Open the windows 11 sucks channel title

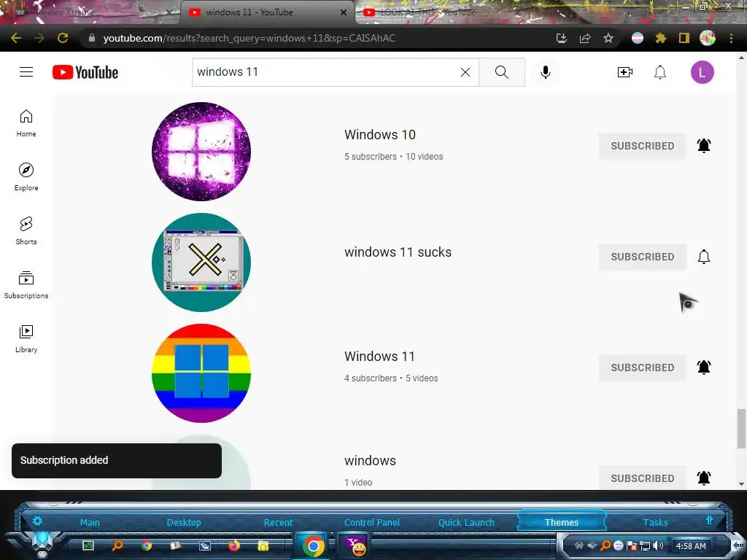pyautogui.click(x=398, y=252)
